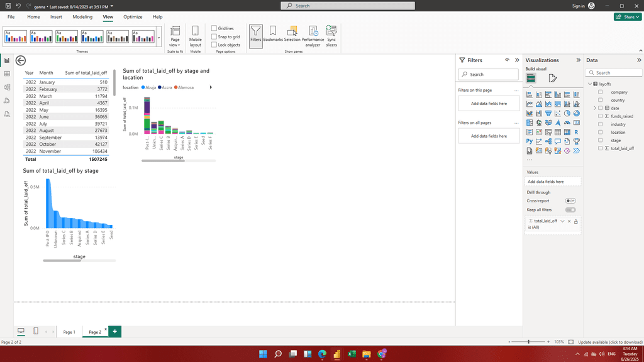Select the decomposition tree visual icon

coord(548,141)
